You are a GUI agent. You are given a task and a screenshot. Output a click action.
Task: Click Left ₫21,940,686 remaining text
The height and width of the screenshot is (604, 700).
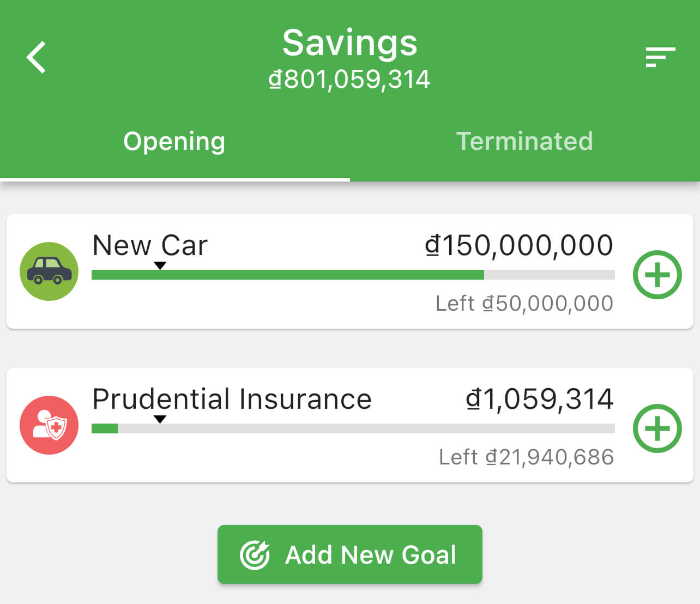point(526,457)
